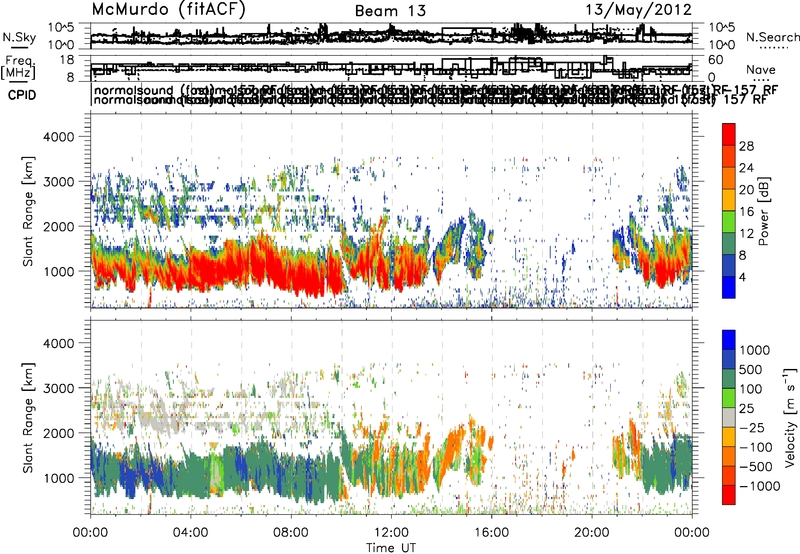Click the "Power [dB]" colorbar title
The image size is (800, 554).
(x=763, y=211)
